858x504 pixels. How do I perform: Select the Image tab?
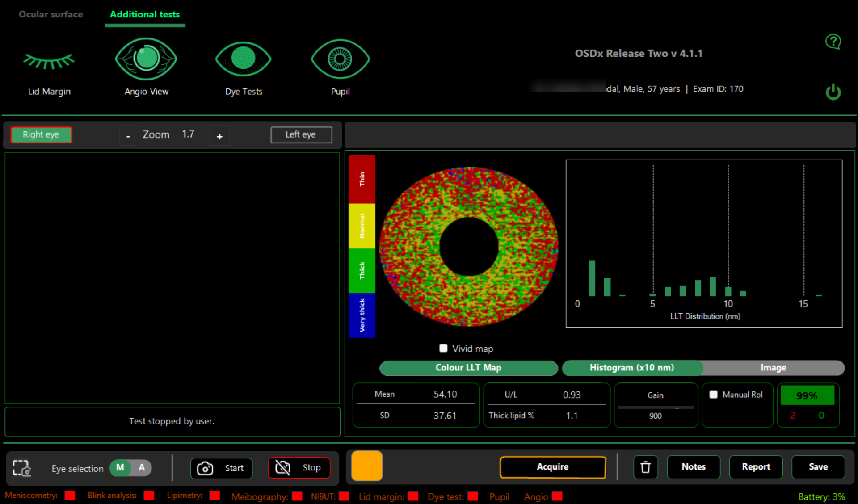[774, 368]
